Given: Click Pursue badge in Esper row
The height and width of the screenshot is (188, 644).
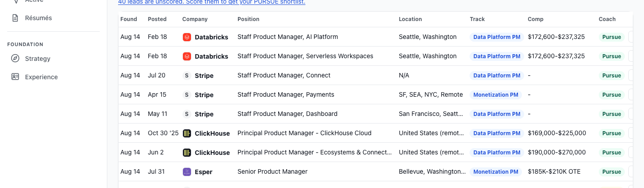Looking at the screenshot, I should click(x=611, y=172).
